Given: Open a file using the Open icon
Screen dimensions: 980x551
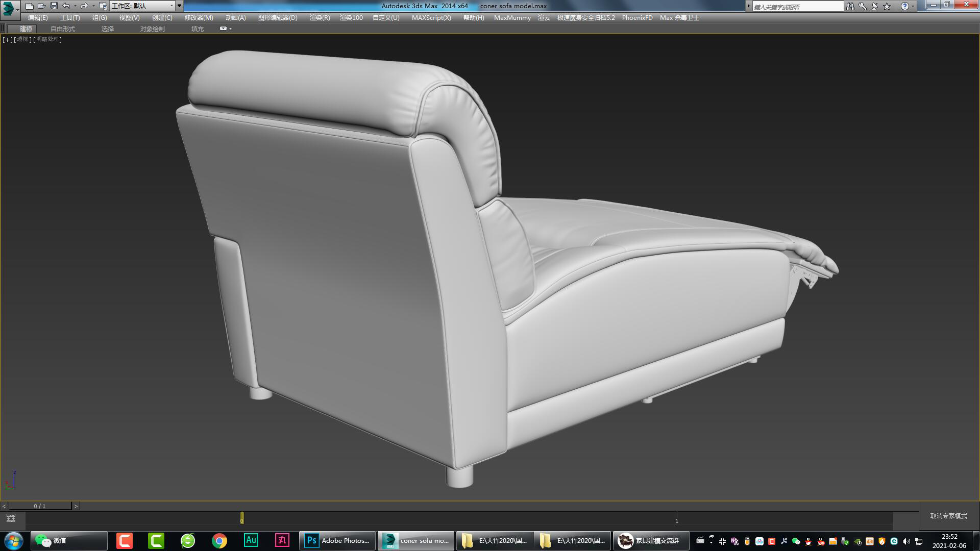Looking at the screenshot, I should coord(43,6).
